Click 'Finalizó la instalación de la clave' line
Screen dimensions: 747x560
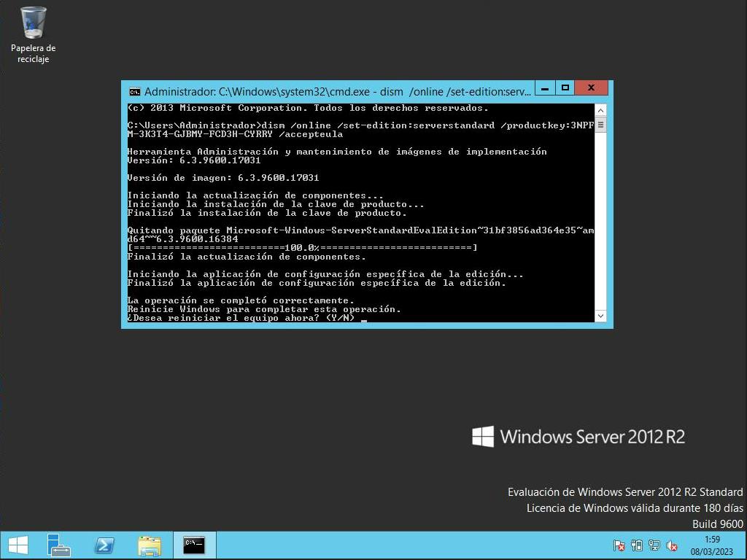tap(267, 213)
